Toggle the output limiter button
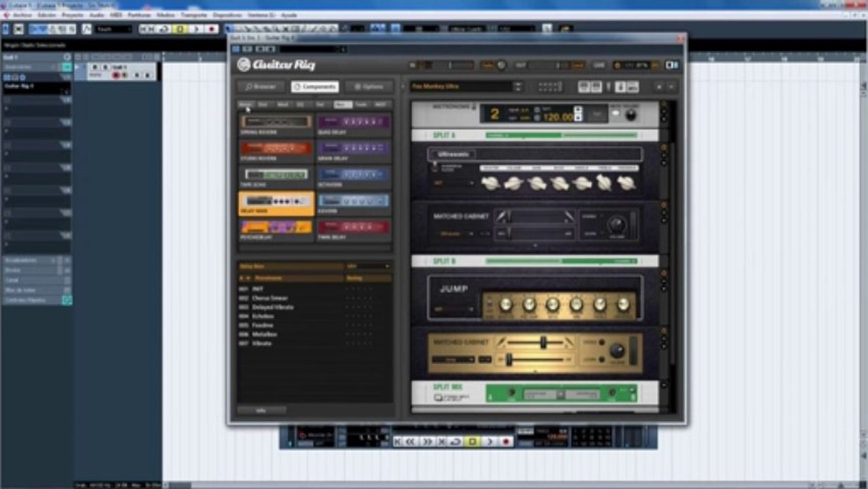868x489 pixels. click(578, 65)
